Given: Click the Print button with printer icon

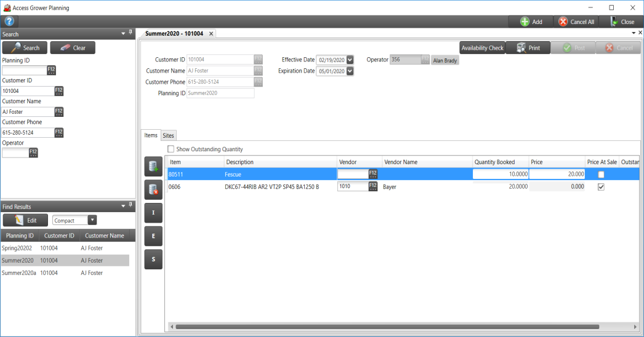Looking at the screenshot, I should (528, 48).
